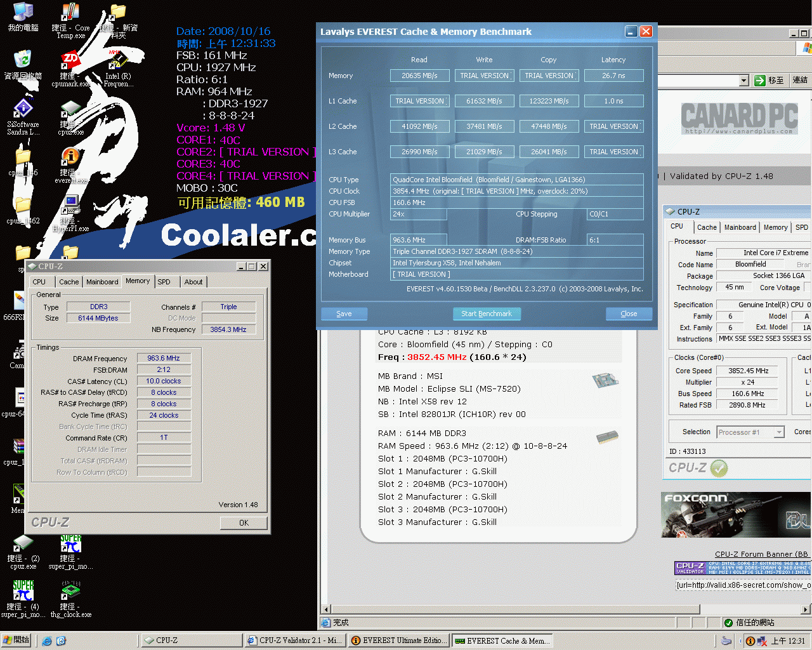Click Mainboard tab in web CPU-Z panel
This screenshot has height=650, width=812.
740,227
